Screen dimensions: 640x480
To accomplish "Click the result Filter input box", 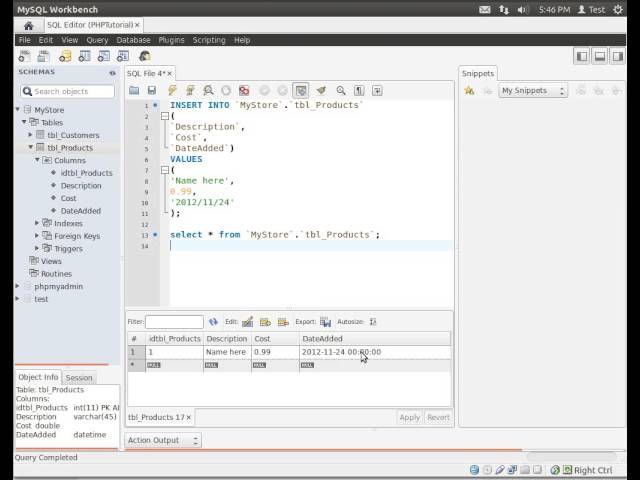I will point(174,322).
